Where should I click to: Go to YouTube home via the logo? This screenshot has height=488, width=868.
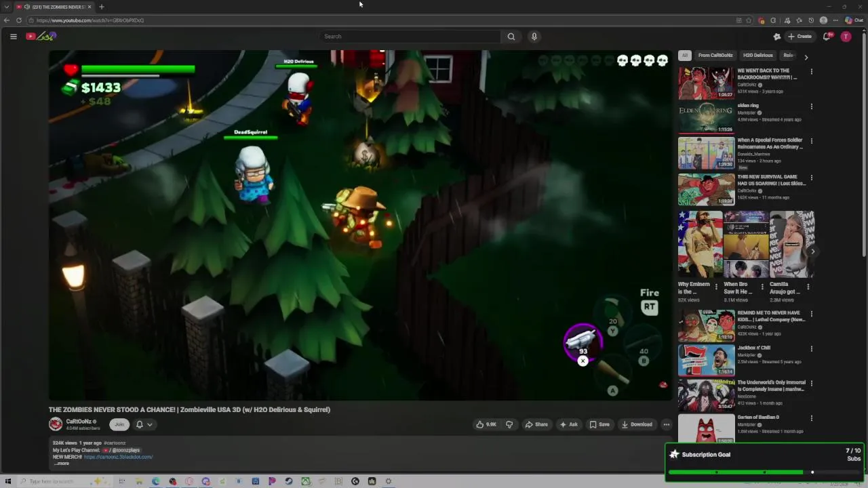click(40, 37)
